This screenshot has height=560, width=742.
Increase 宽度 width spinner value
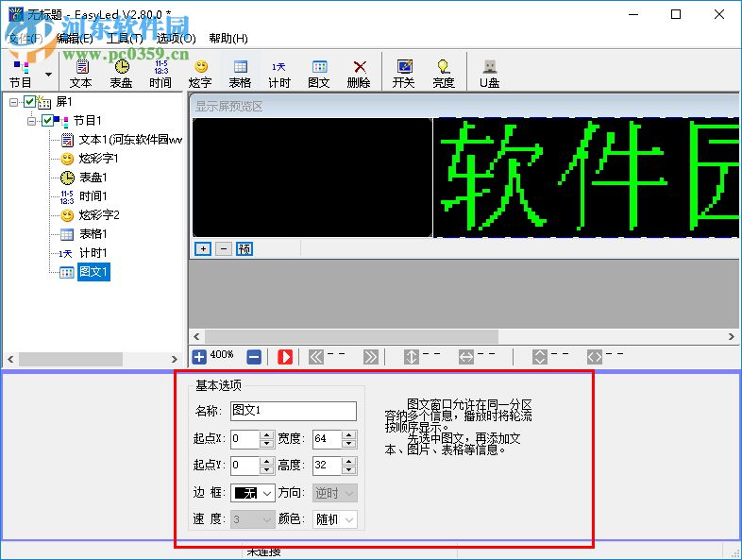pos(349,435)
